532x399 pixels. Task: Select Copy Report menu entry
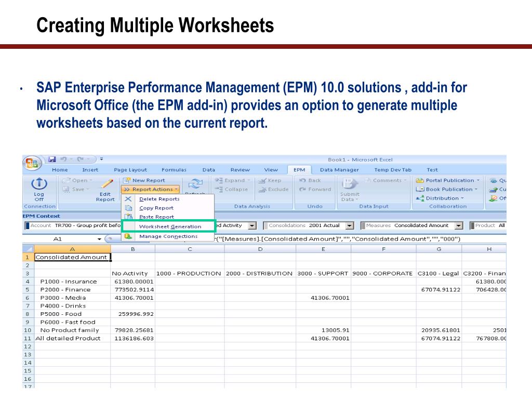(168, 208)
